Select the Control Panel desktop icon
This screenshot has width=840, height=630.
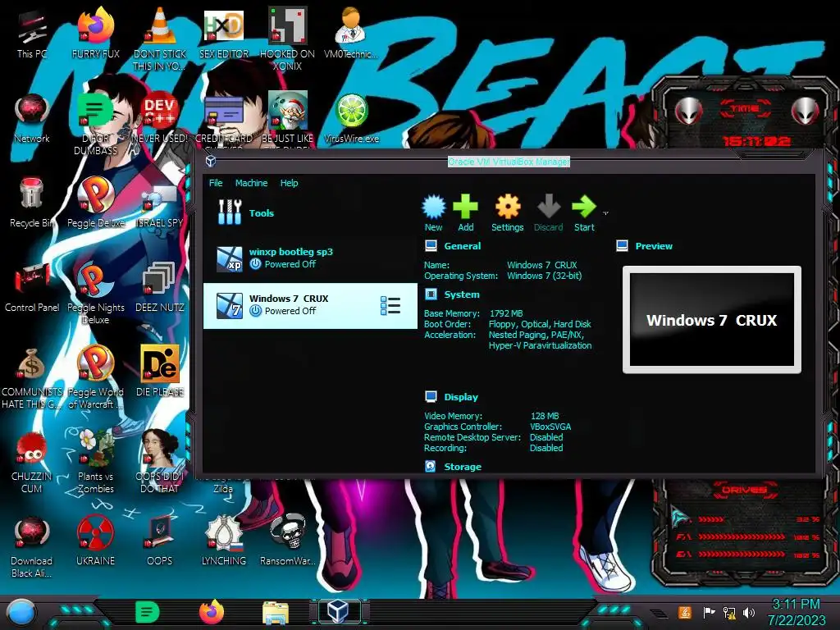32,288
